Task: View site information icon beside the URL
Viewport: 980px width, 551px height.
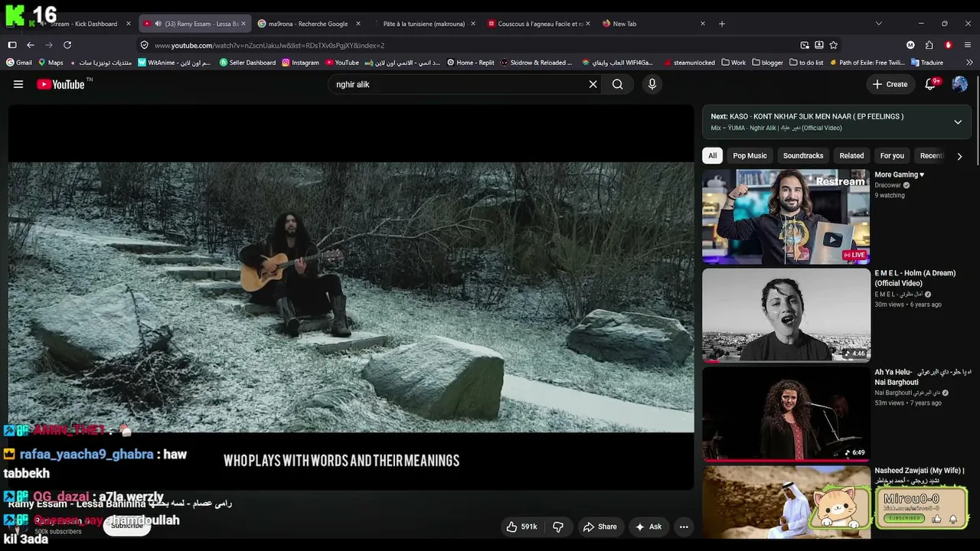Action: pos(144,45)
